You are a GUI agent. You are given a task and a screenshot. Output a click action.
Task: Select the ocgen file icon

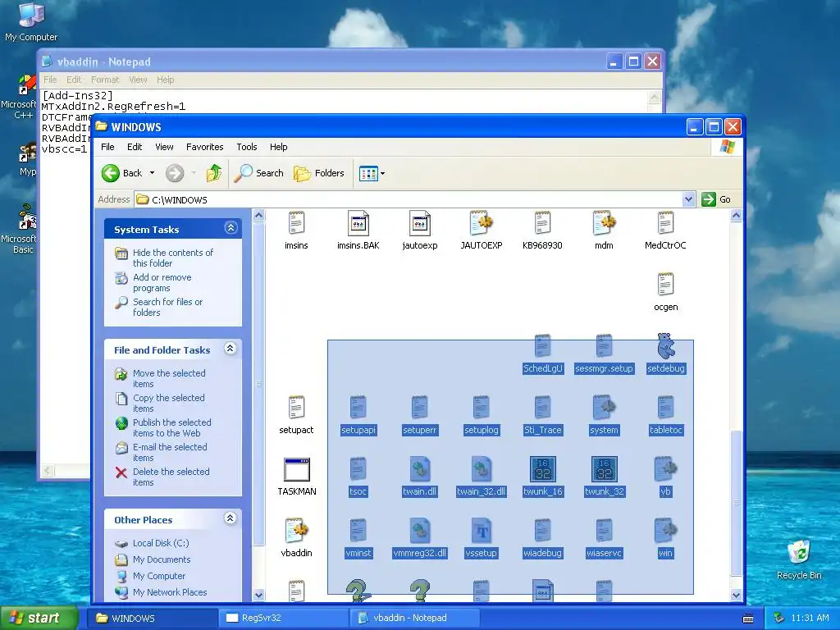click(665, 285)
